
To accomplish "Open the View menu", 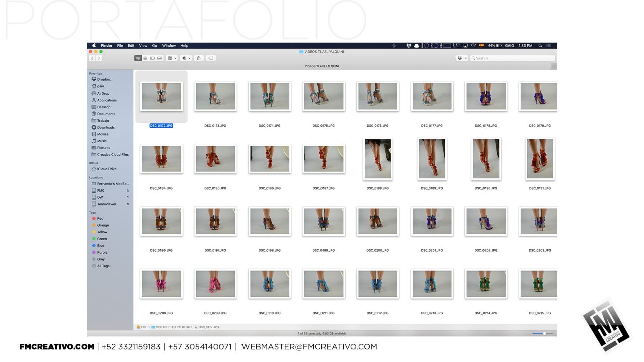I will 143,46.
